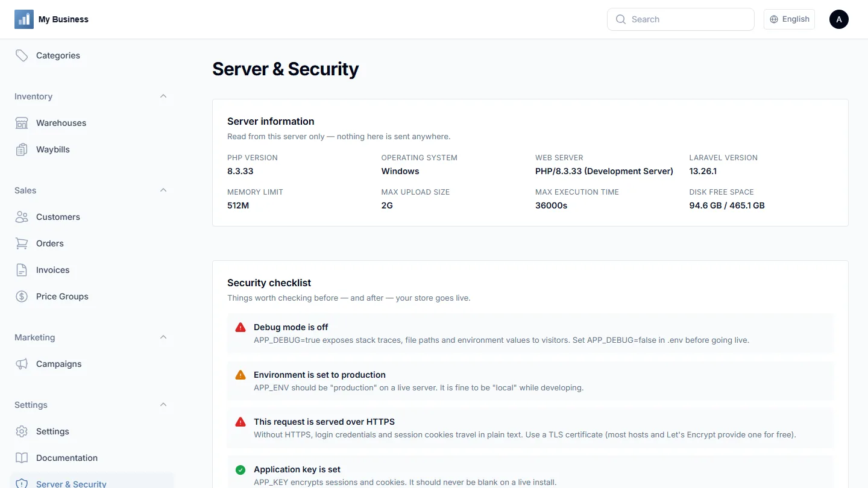Navigate to Customers
Screen dimensions: 868x488
coord(92,217)
